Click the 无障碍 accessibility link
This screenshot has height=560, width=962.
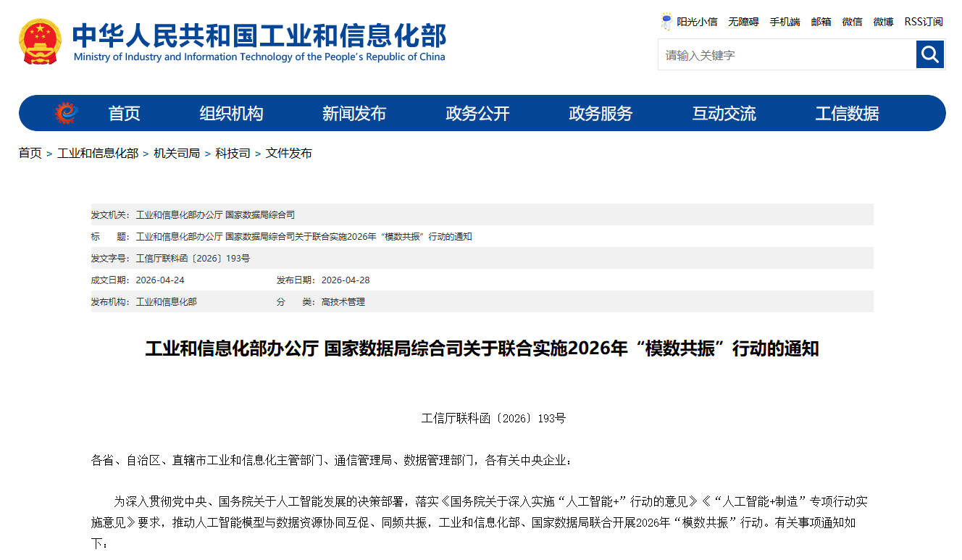tap(743, 22)
